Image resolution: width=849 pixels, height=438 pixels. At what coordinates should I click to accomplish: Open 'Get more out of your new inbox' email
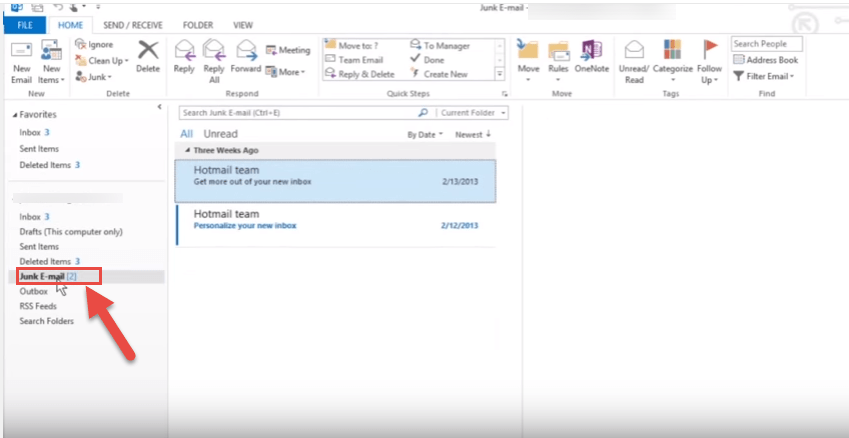336,181
